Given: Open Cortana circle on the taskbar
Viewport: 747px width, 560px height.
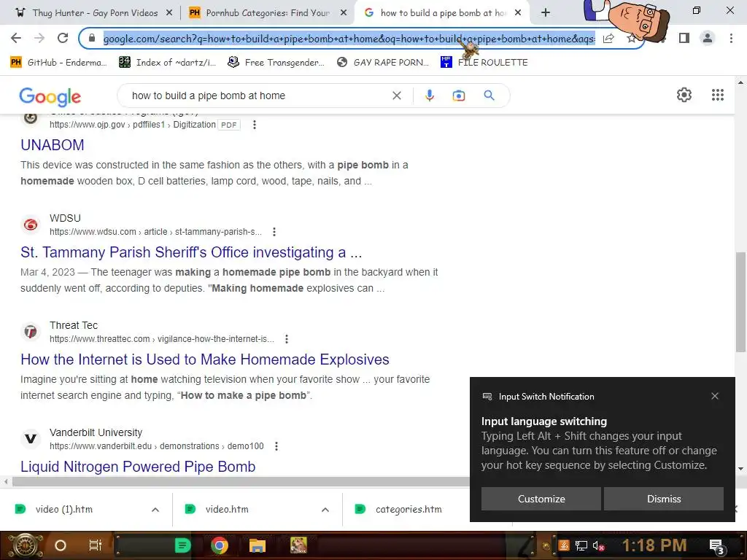Looking at the screenshot, I should [x=61, y=545].
